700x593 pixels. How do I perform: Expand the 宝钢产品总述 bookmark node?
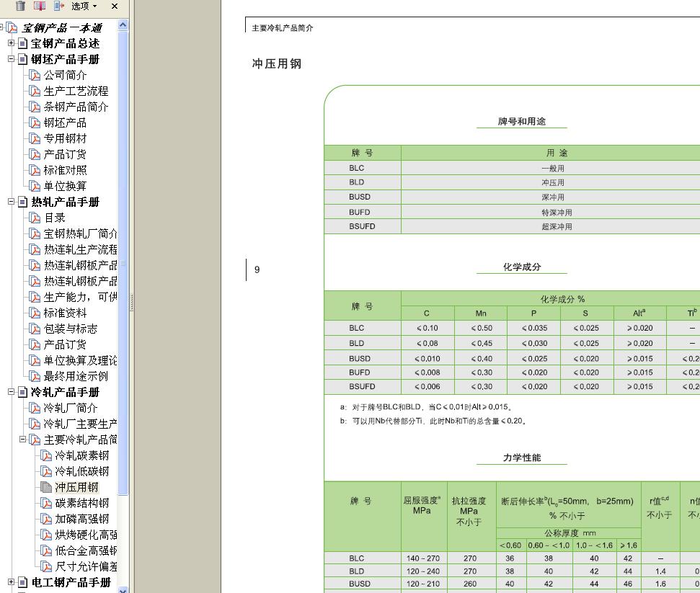[11, 43]
